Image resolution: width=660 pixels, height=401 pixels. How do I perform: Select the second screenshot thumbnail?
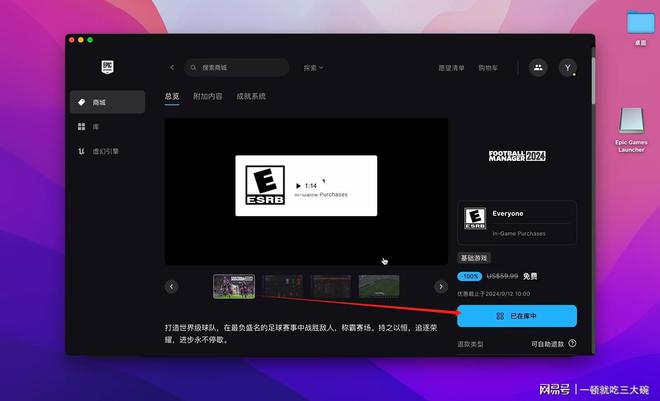coord(282,286)
